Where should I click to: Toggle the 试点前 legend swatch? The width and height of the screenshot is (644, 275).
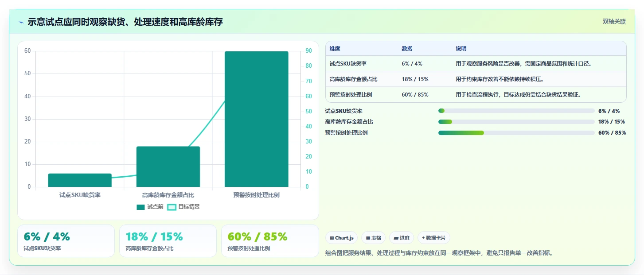click(141, 207)
